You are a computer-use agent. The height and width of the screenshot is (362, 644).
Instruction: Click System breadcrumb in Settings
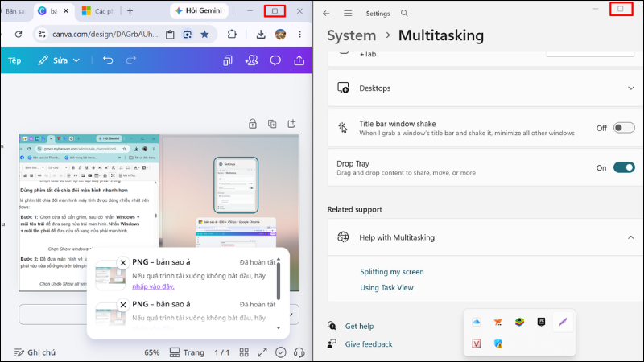(351, 35)
